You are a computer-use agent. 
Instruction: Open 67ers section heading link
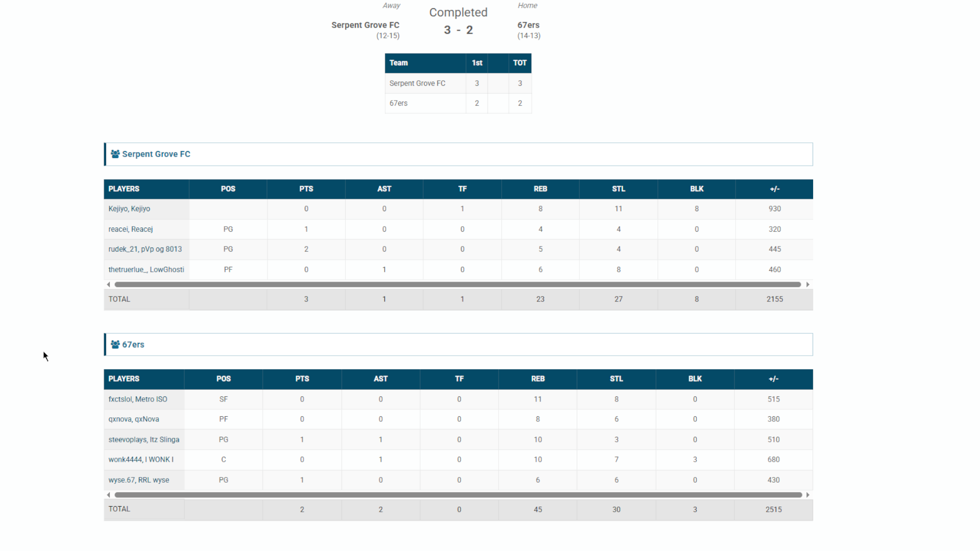pos(133,344)
